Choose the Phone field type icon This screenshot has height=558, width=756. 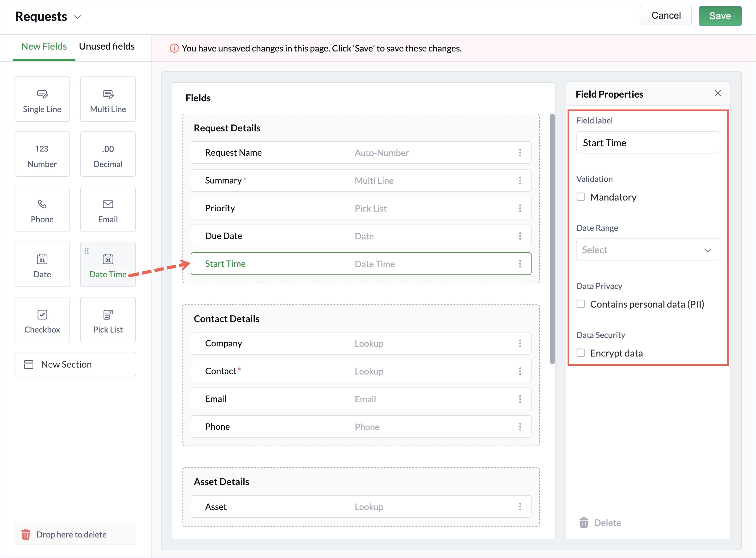tap(42, 204)
